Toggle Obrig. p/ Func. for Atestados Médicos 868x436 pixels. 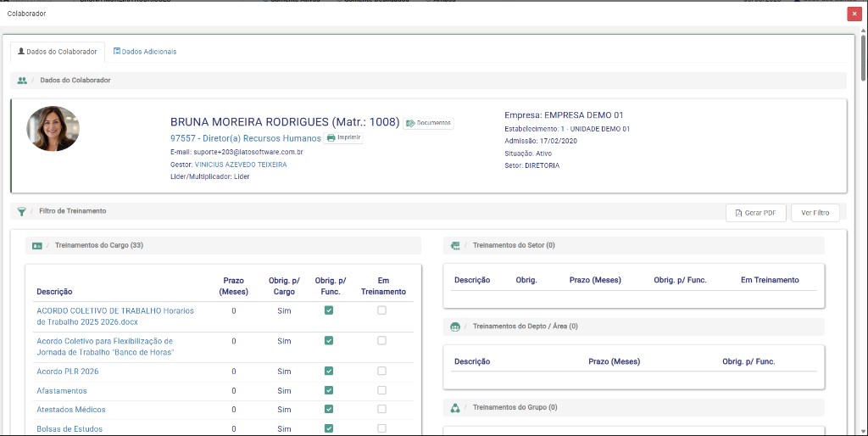329,410
